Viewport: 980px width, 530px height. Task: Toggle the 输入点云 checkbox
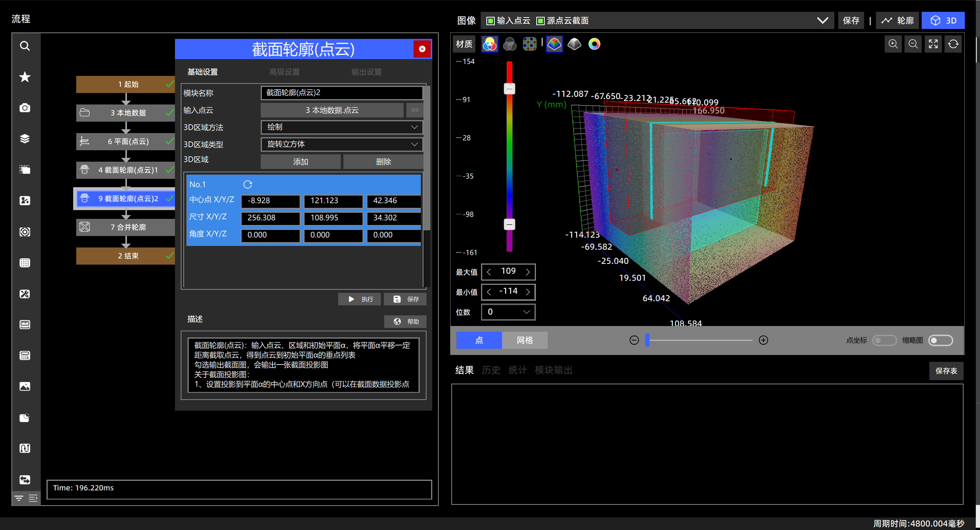491,21
